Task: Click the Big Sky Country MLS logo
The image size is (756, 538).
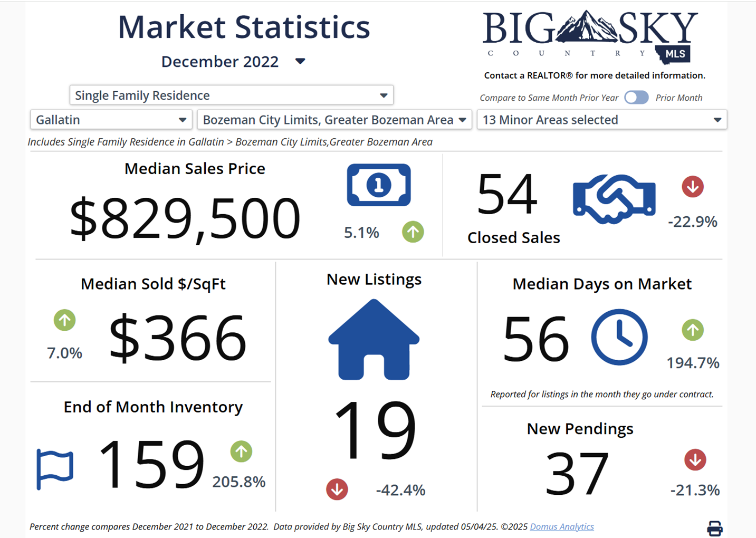Action: pos(590,36)
